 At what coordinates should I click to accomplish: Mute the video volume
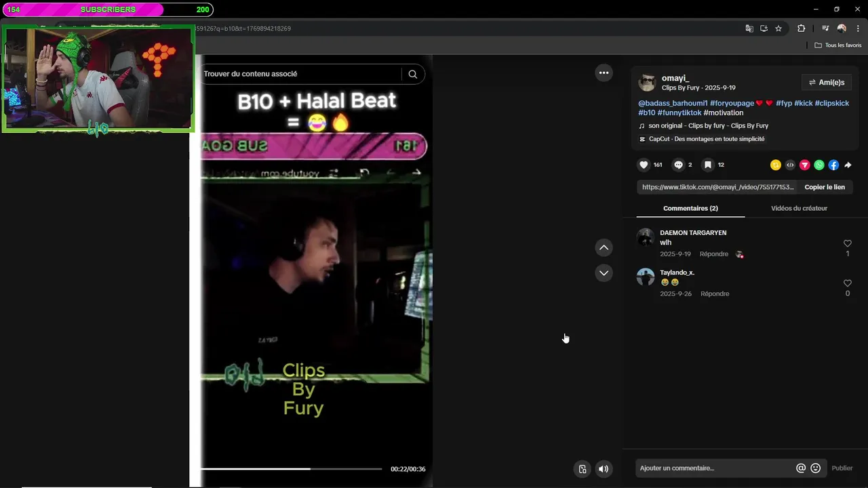[x=604, y=469]
